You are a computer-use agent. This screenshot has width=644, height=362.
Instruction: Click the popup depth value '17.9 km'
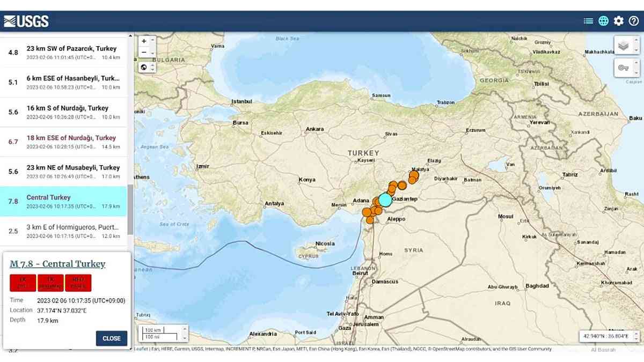48,321
